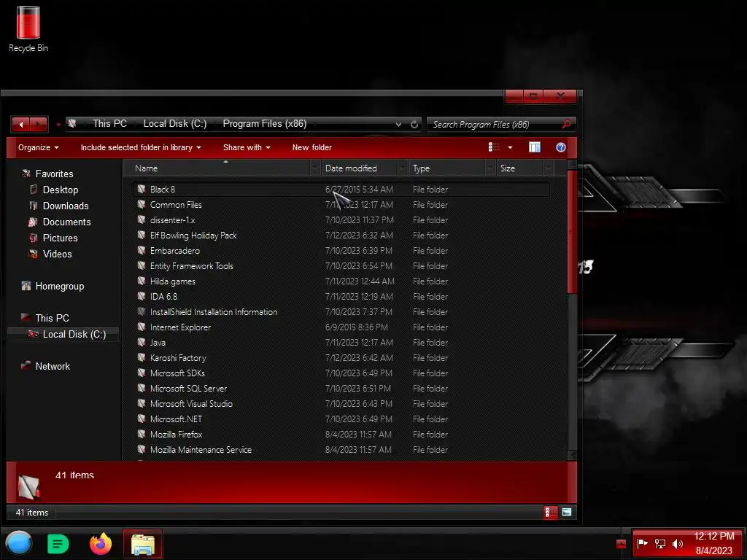The width and height of the screenshot is (747, 560).
Task: Click the Microsoft SQL Server folder name
Action: pos(188,389)
